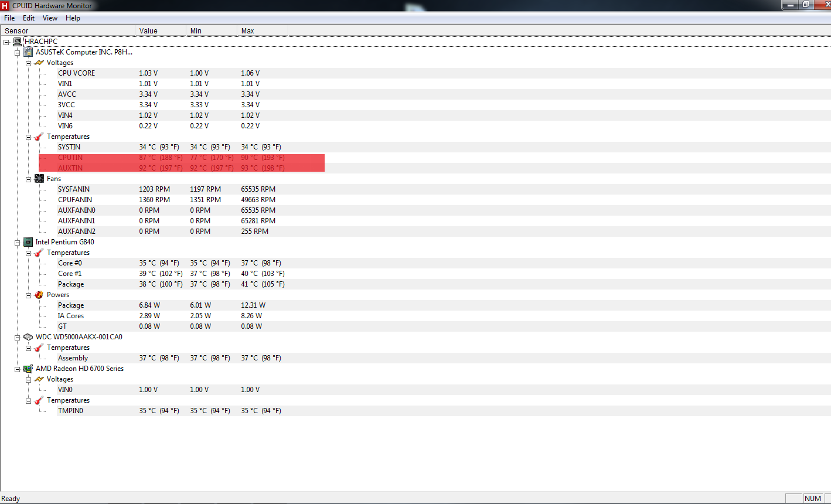The height and width of the screenshot is (504, 831).
Task: Collapse the Intel Pentium G840 node
Action: (18, 242)
